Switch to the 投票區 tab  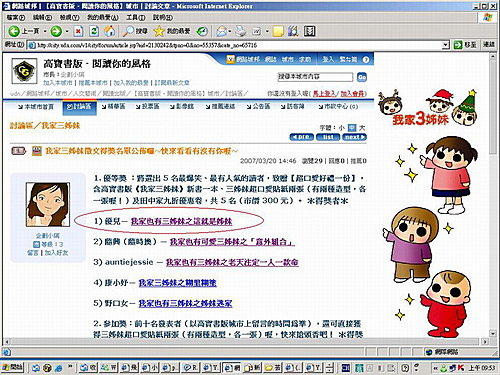coord(148,107)
